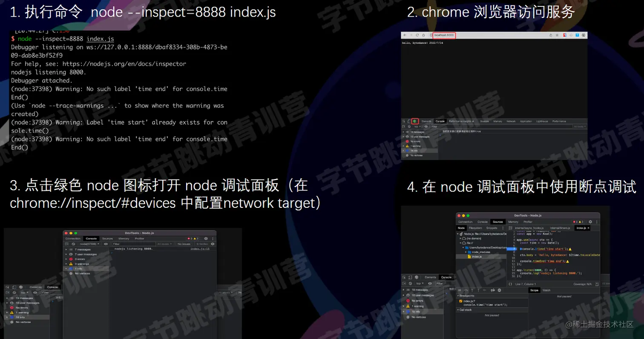Click the pause script execution button
This screenshot has height=339, width=644.
tap(460, 290)
